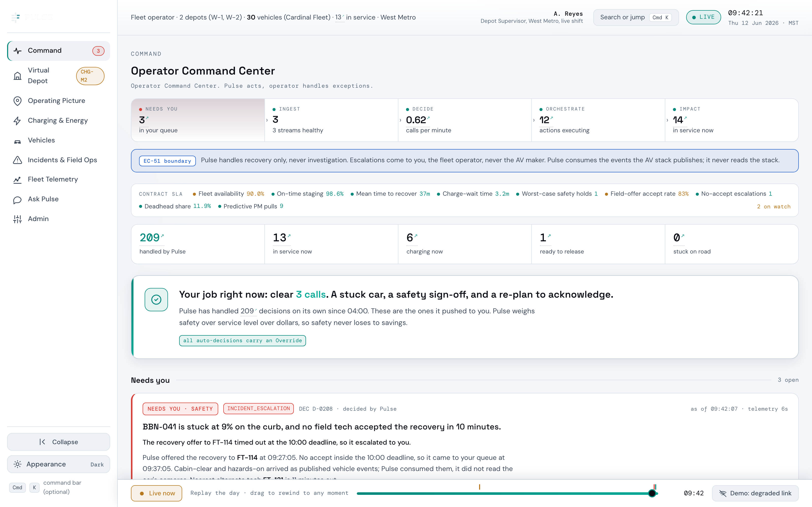Expand the Needs You queue tile

pyautogui.click(x=198, y=120)
